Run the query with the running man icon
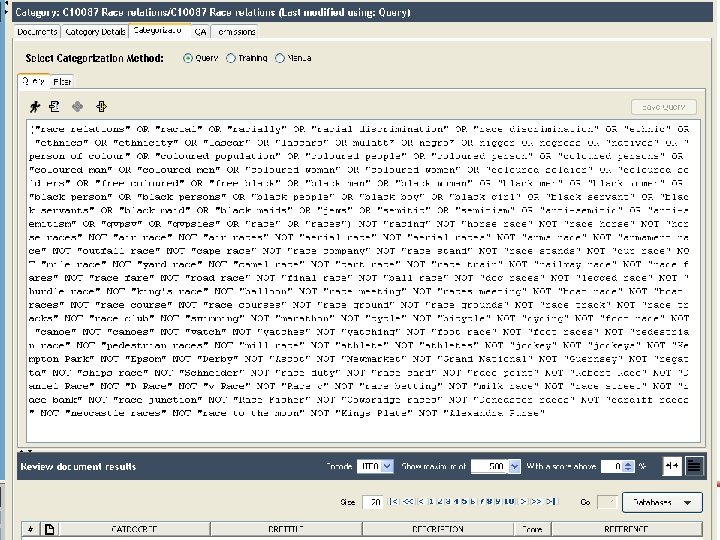Image resolution: width=720 pixels, height=540 pixels. [35, 107]
